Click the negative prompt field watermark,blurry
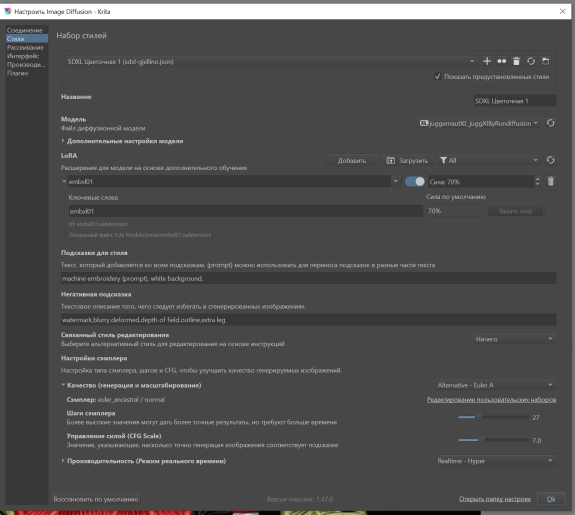 coord(308,320)
